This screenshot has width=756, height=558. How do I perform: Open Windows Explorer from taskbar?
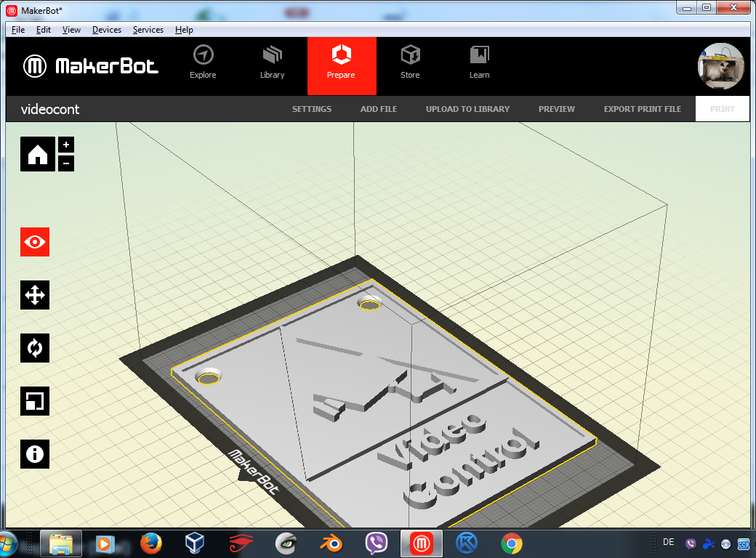pos(61,544)
